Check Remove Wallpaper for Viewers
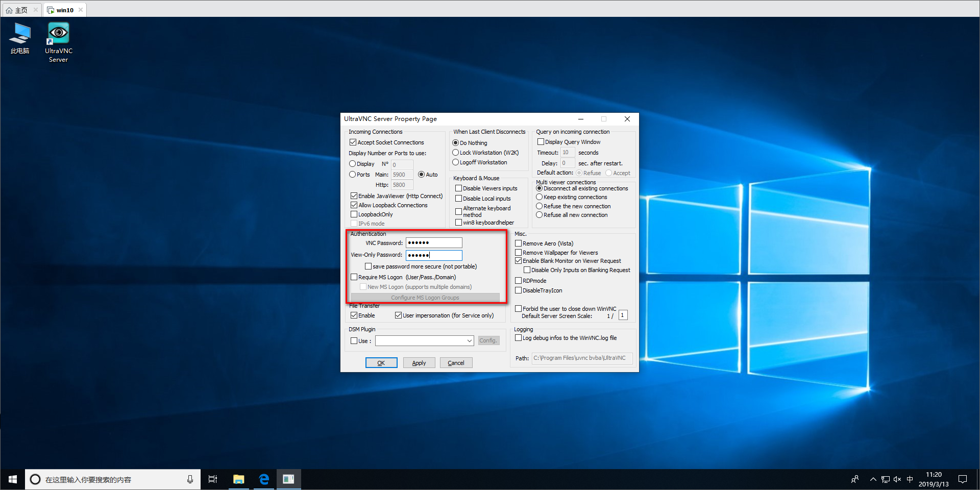Viewport: 980px width, 490px height. pos(518,253)
